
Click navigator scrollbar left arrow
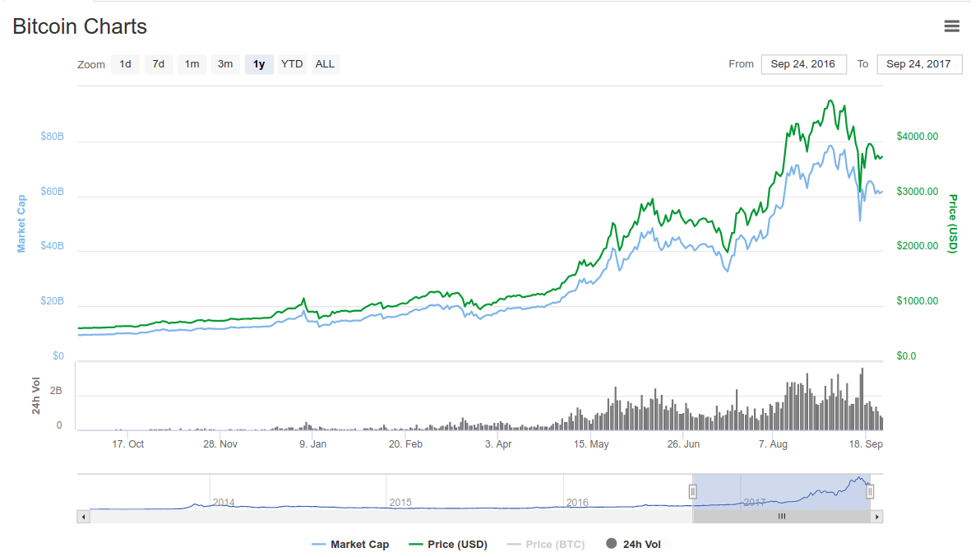[83, 517]
